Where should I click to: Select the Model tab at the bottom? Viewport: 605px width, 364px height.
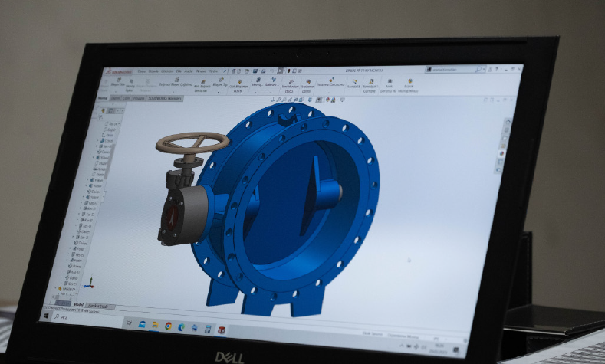point(77,303)
